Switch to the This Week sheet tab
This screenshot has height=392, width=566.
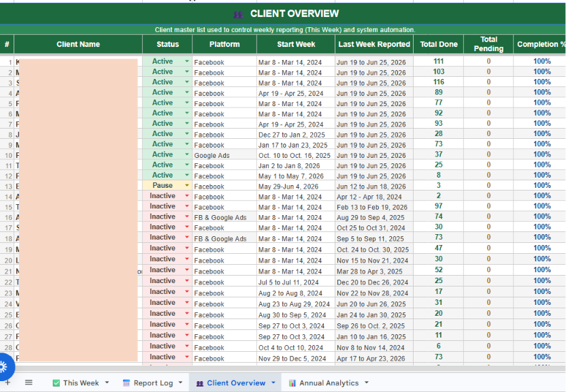click(x=81, y=383)
